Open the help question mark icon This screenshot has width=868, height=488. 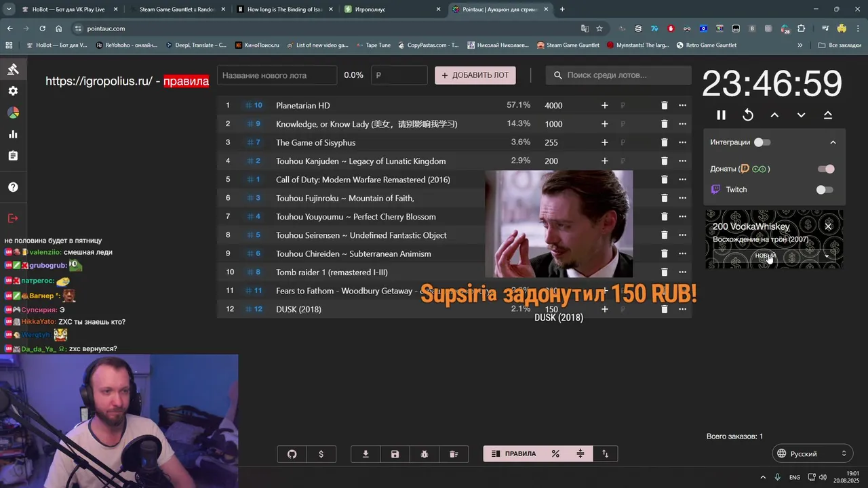(13, 187)
